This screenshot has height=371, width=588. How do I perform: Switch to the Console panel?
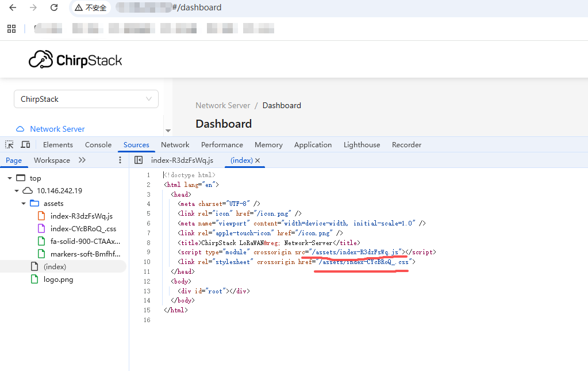tap(98, 145)
